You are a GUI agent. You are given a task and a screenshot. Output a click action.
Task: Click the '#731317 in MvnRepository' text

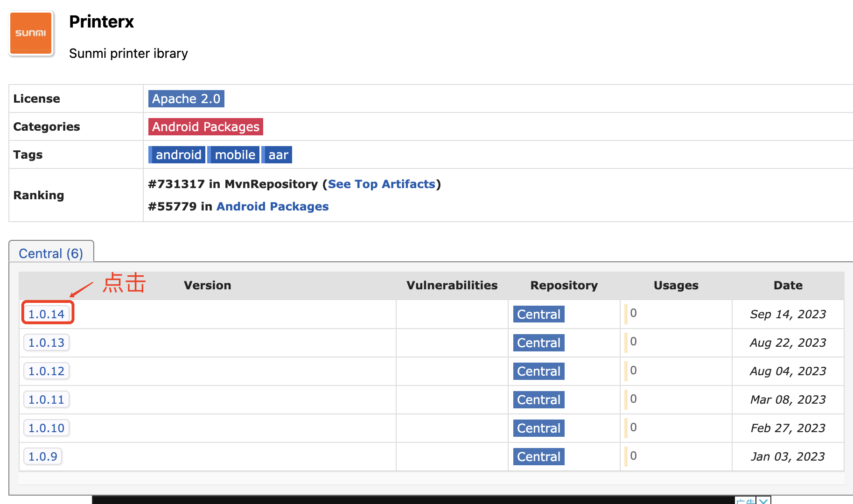click(233, 184)
